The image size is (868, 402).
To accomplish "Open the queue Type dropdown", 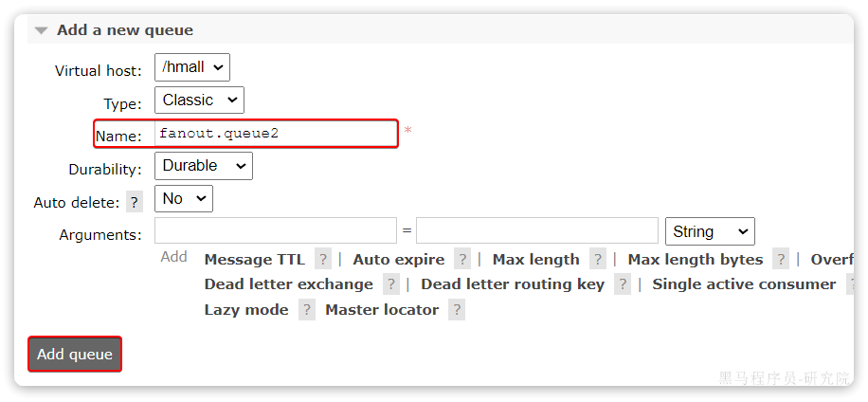I will tap(199, 100).
